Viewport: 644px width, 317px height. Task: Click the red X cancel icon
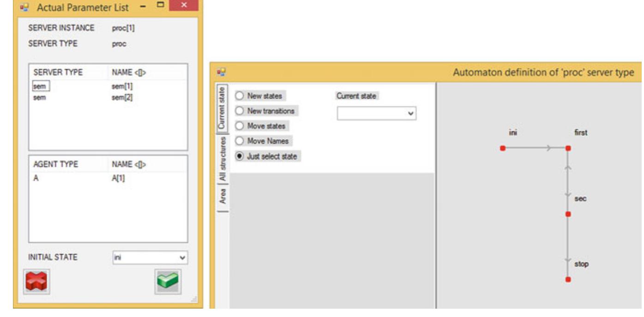pyautogui.click(x=36, y=281)
